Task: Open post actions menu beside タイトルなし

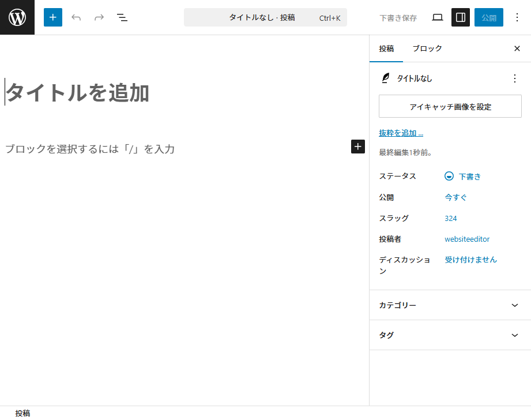Action: 515,78
